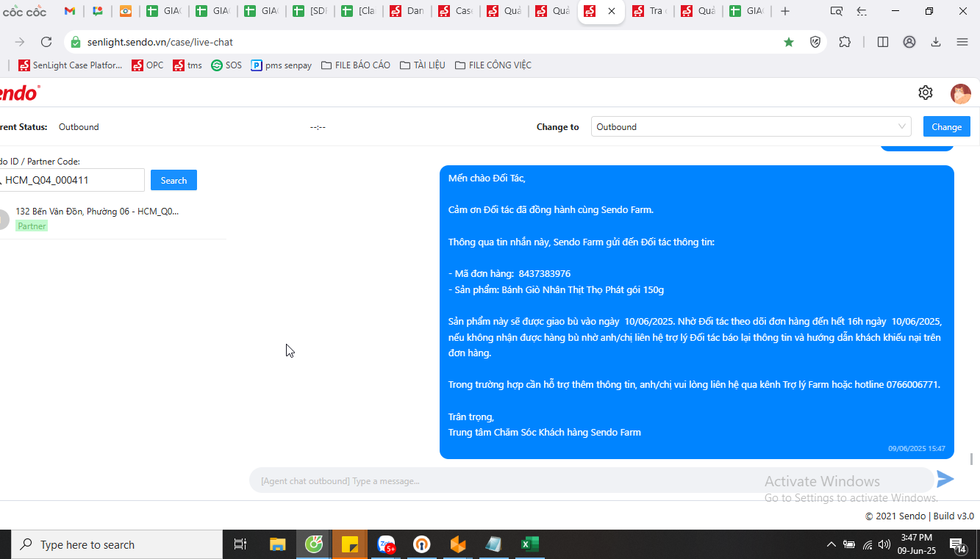The image size is (980, 559).
Task: Click the Type a message input
Action: point(591,481)
